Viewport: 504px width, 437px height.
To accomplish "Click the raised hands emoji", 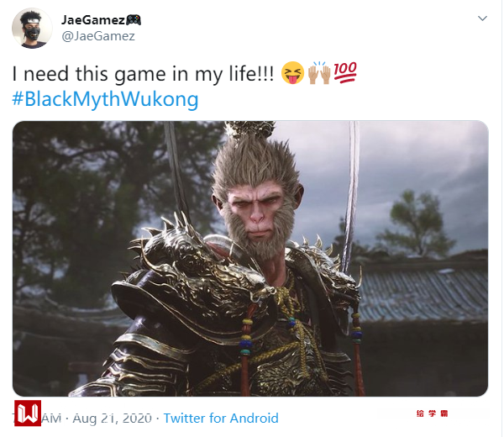I will pos(319,73).
